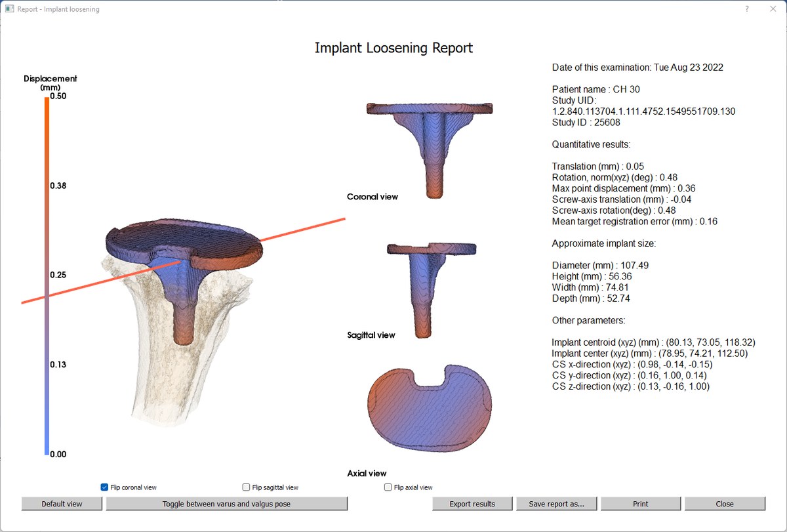Click the help question mark in title bar
The image size is (787, 532).
747,9
